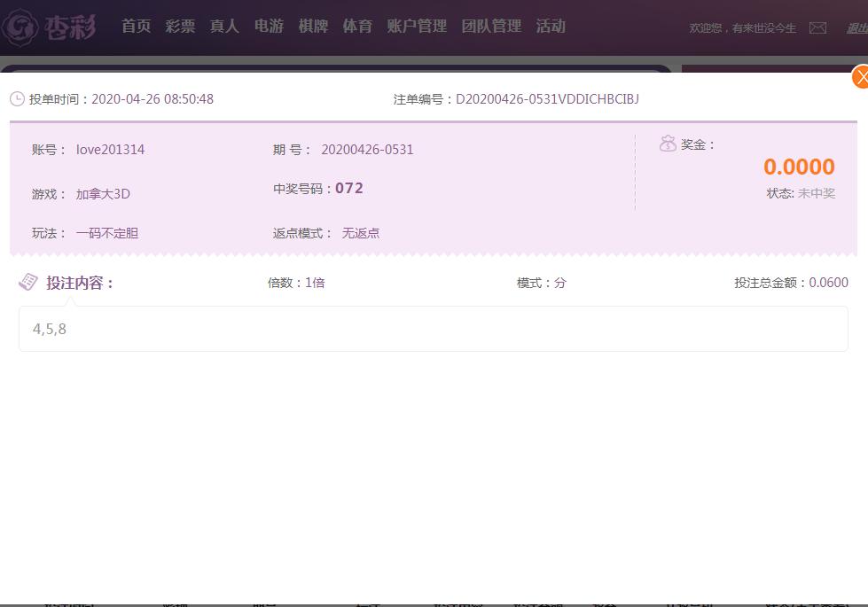The width and height of the screenshot is (868, 607).
Task: Select the order time 2020-04-26 08:50:48
Action: [x=152, y=99]
